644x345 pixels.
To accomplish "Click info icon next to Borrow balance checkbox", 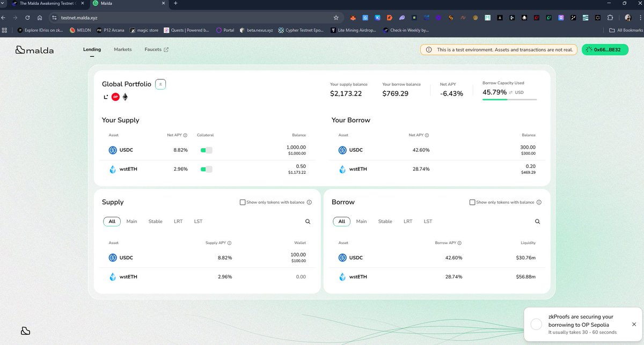I will click(x=539, y=202).
